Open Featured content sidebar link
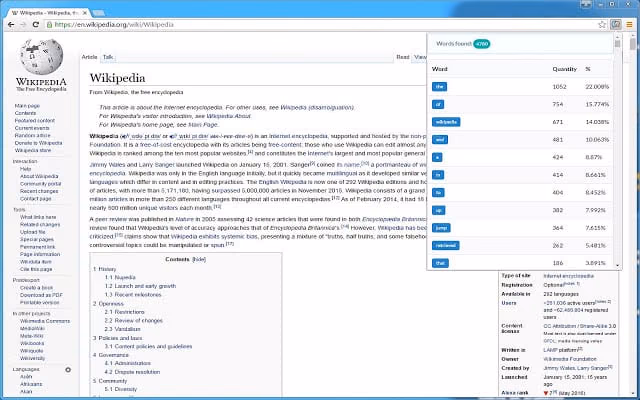The height and width of the screenshot is (400, 640). (x=35, y=120)
